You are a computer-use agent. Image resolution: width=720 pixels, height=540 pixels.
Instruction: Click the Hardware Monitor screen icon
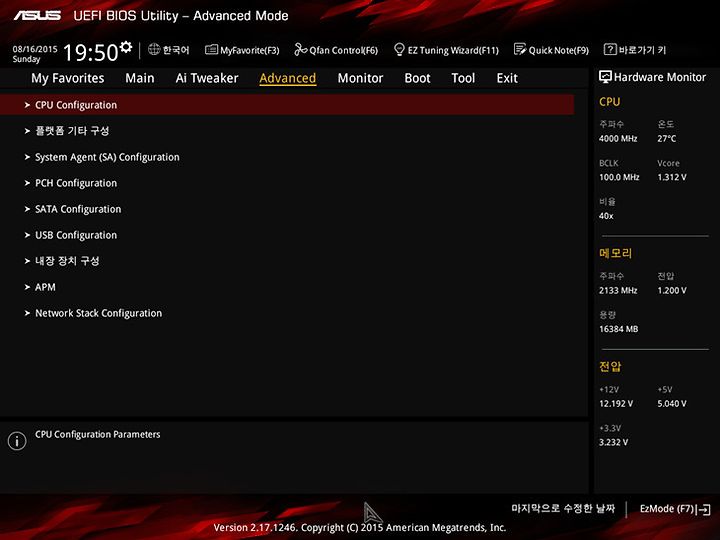[605, 77]
